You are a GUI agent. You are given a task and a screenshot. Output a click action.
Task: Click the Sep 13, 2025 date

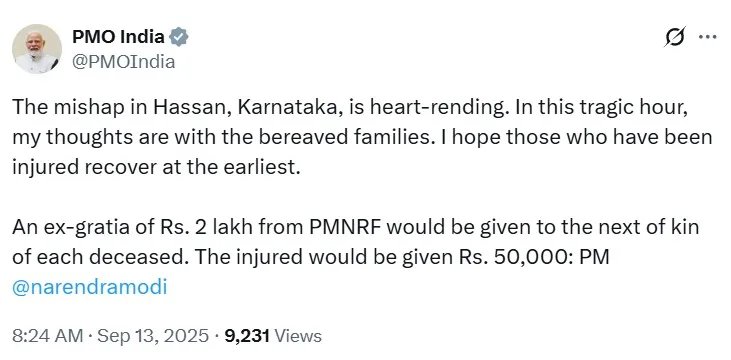(151, 336)
